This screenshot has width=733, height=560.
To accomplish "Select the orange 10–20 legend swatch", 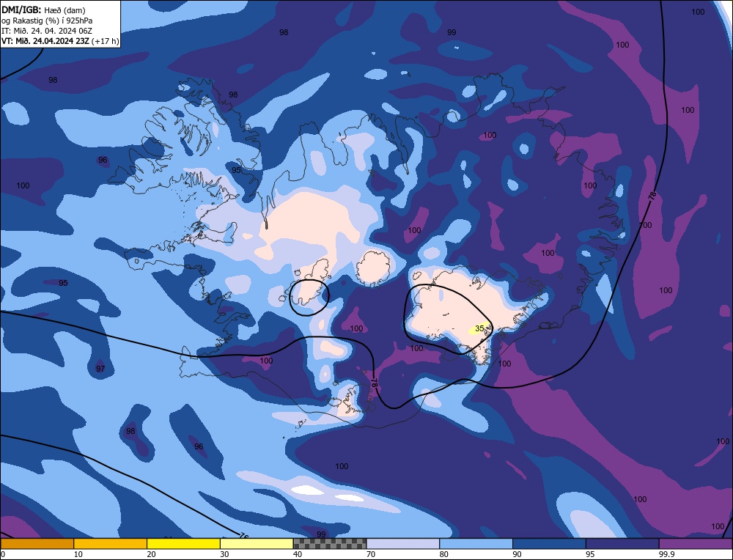I will 111,543.
